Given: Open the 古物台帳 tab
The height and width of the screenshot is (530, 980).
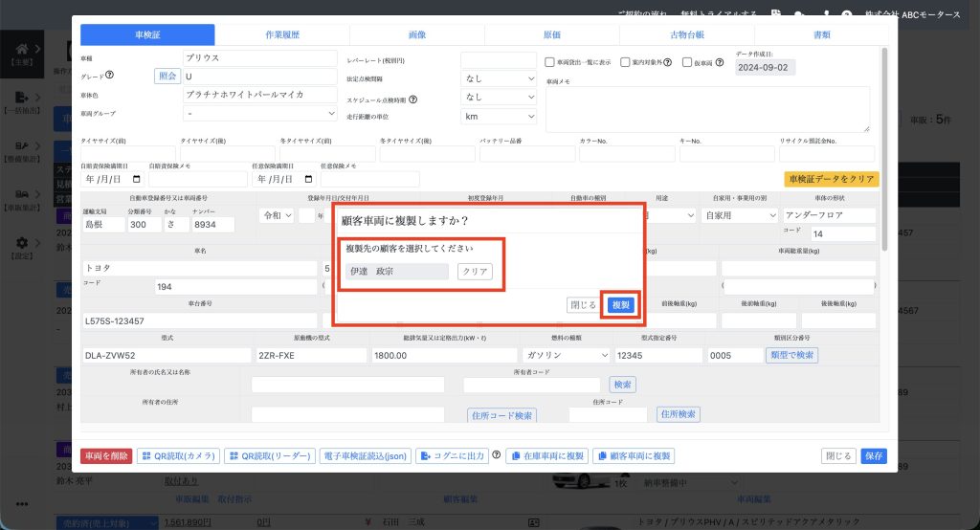Looking at the screenshot, I should [x=686, y=34].
